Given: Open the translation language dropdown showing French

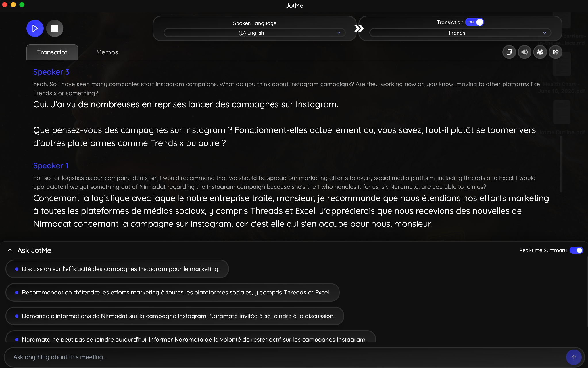Looking at the screenshot, I should pyautogui.click(x=460, y=33).
